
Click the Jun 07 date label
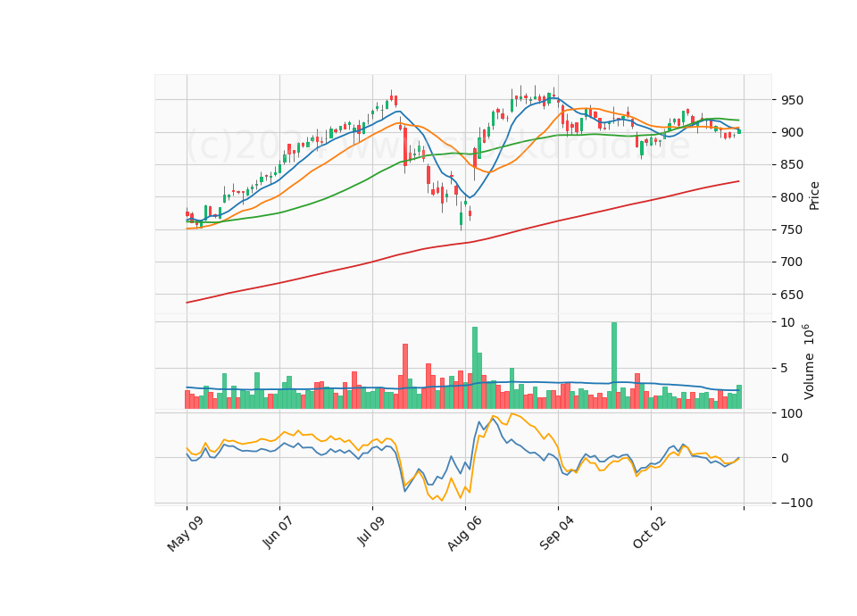coord(279,532)
